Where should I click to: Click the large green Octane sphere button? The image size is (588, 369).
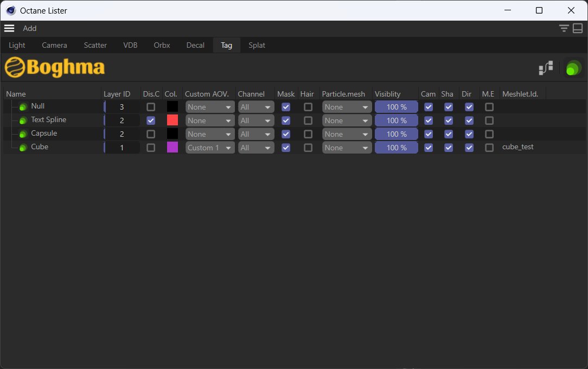(x=573, y=68)
